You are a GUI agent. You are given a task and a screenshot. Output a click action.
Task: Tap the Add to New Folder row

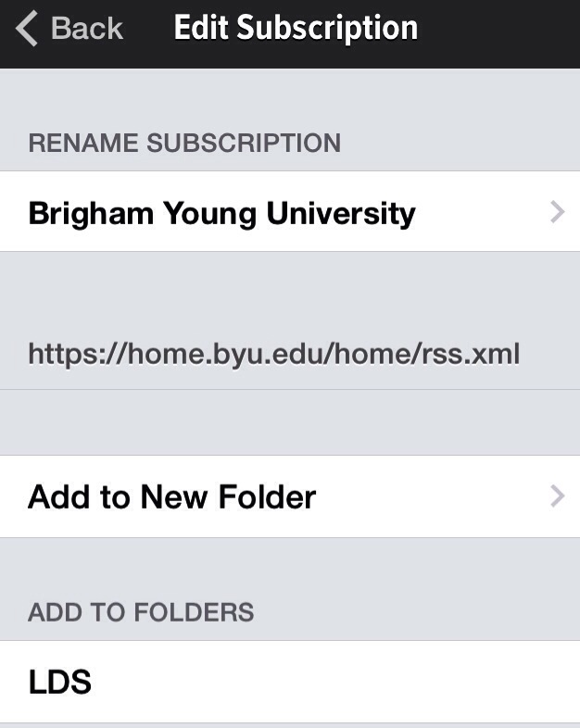[x=290, y=496]
